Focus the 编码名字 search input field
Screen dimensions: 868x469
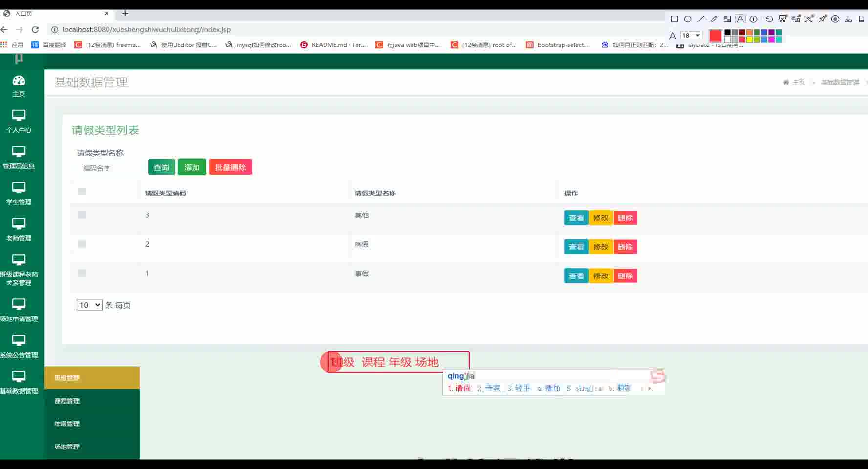[x=110, y=168]
